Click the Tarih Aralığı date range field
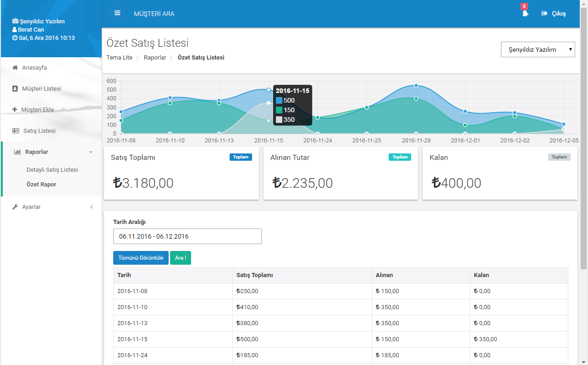The image size is (588, 365). click(x=187, y=236)
